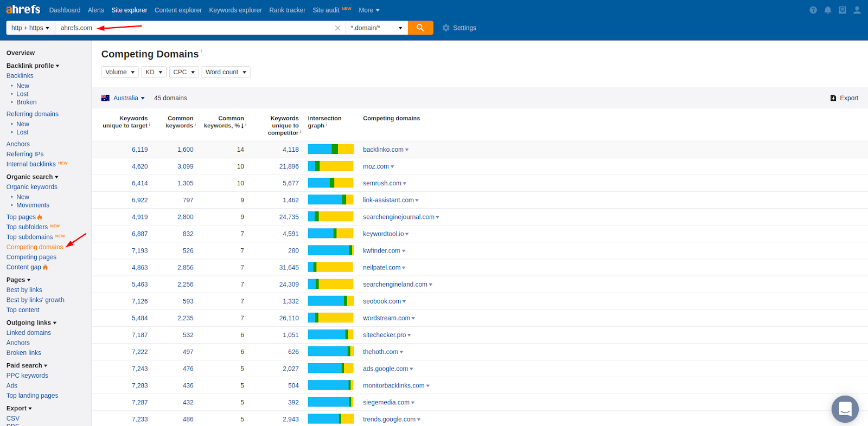Open semrush.com competing domain link

click(382, 183)
